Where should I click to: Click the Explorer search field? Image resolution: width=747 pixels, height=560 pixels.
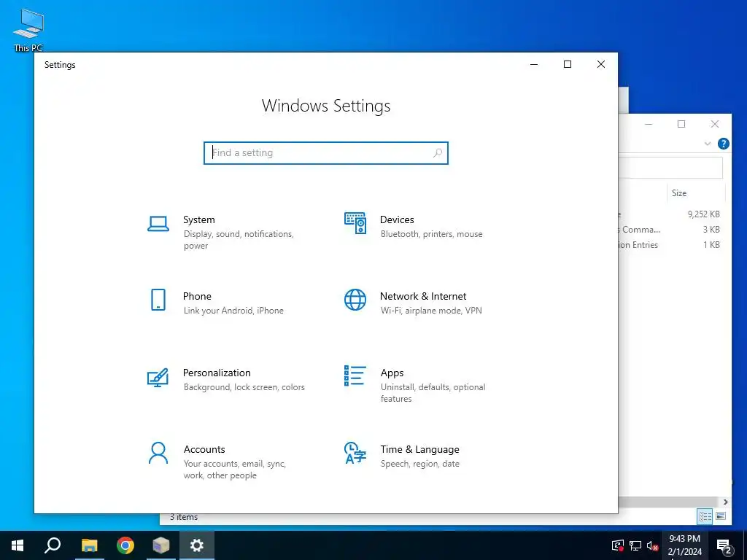[671, 168]
